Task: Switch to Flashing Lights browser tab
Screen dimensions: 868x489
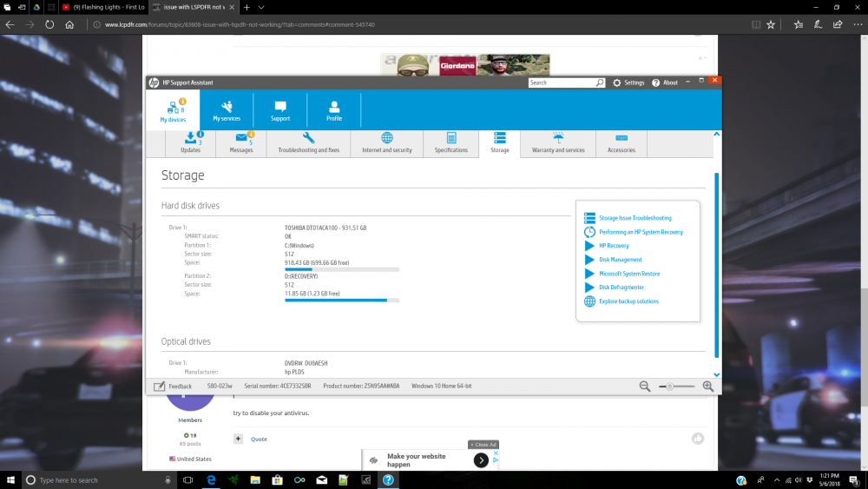Action: (x=103, y=7)
